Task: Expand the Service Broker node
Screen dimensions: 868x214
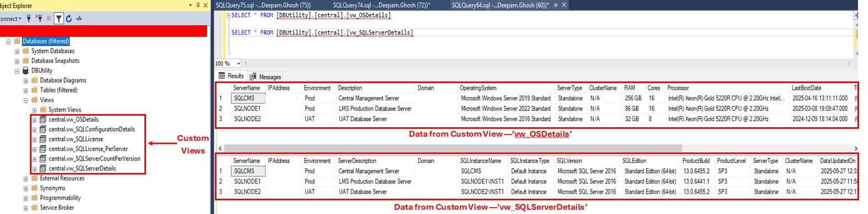Action: point(26,208)
